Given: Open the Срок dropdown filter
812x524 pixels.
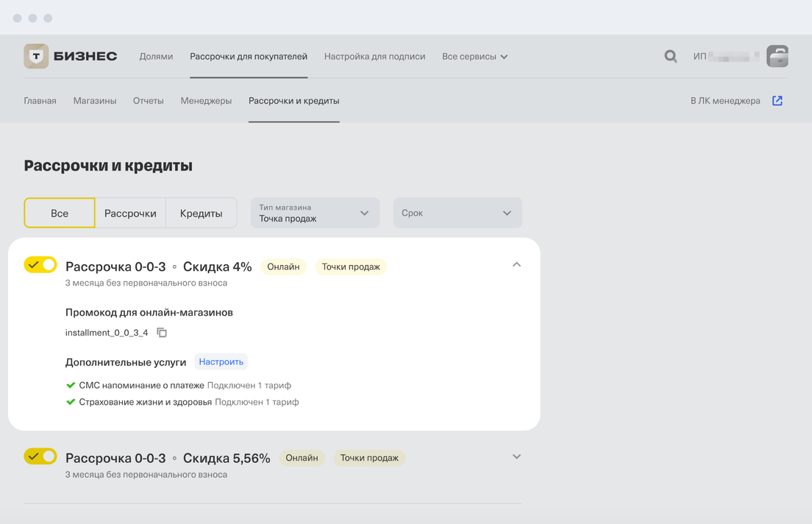Looking at the screenshot, I should (457, 213).
